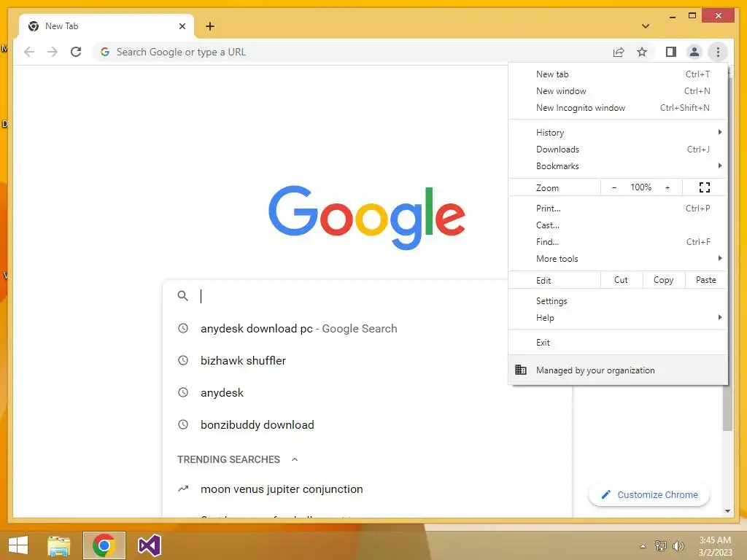This screenshot has height=560, width=747.
Task: Select moon venus jupiter conjunction search
Action: [x=367, y=489]
